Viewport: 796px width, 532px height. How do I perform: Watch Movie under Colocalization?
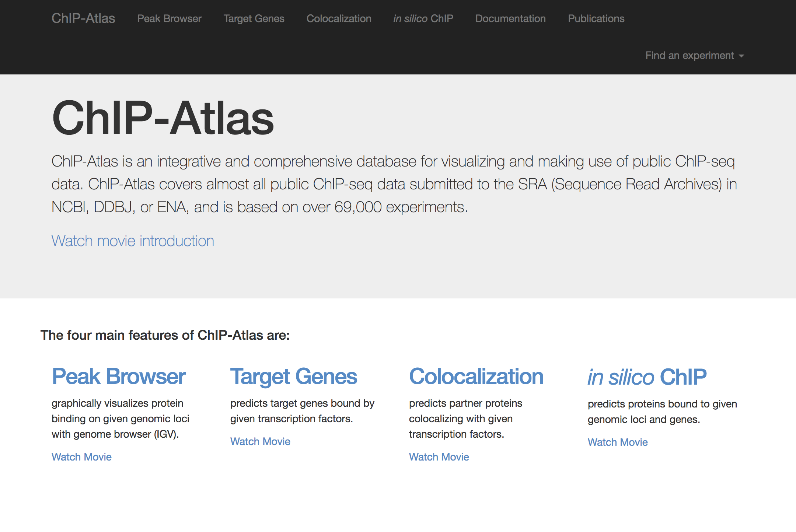point(439,457)
